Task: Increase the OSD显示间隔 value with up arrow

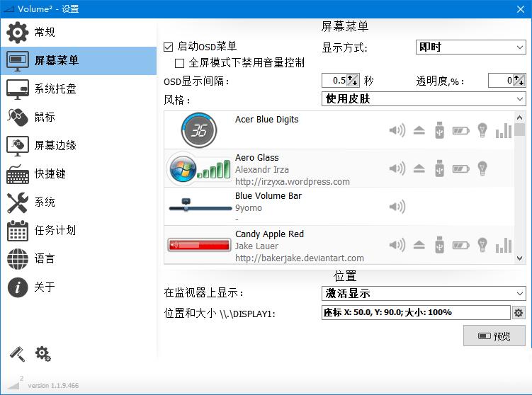Action: tap(353, 78)
